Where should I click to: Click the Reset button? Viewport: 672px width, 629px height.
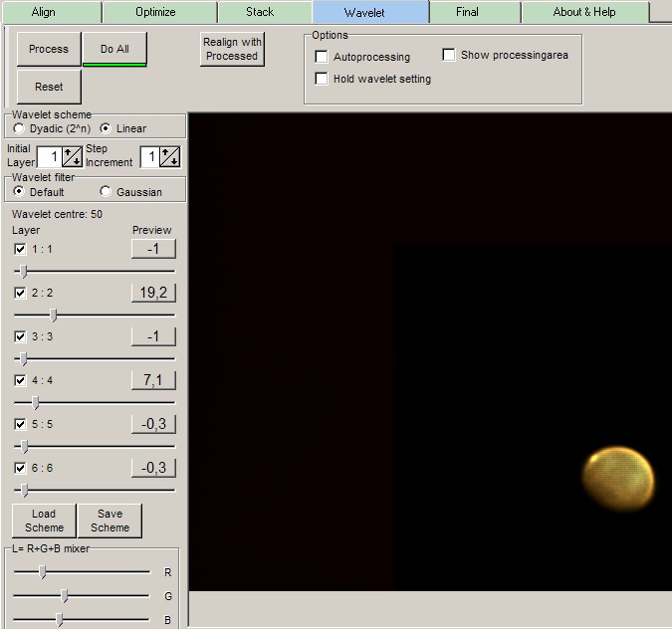pos(49,87)
